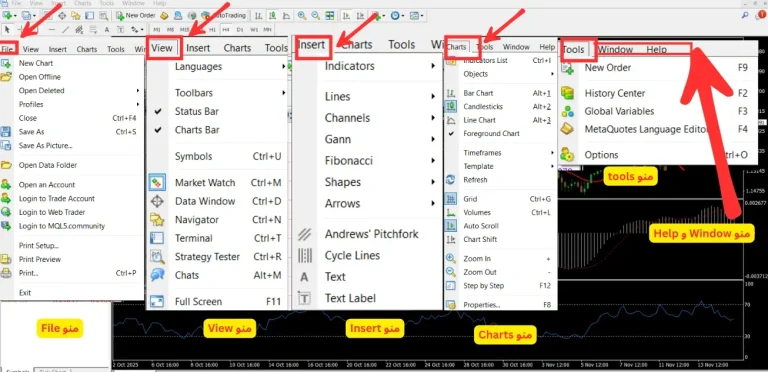
Task: Click the MetaEditor yellow book icon in toolbar
Action: tap(164, 16)
